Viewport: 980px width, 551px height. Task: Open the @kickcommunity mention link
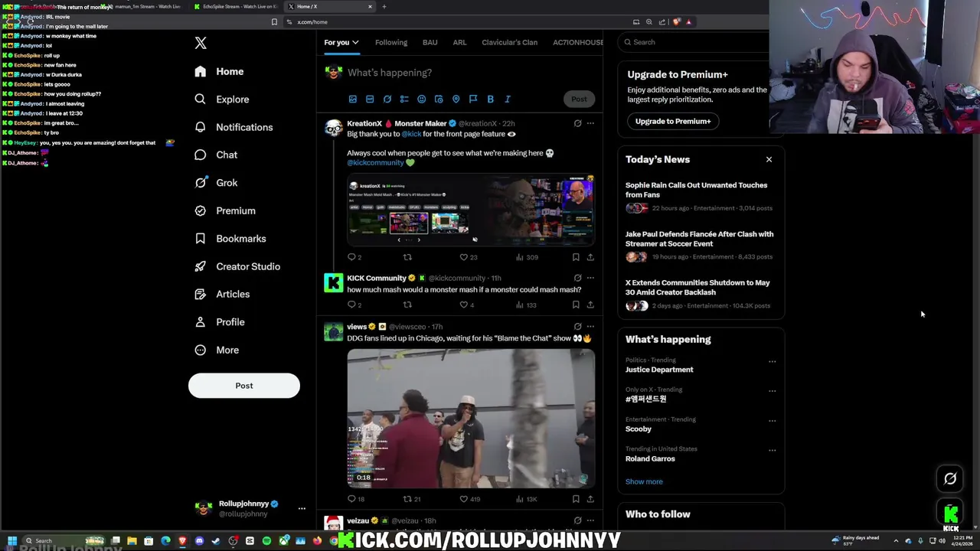[x=375, y=162]
